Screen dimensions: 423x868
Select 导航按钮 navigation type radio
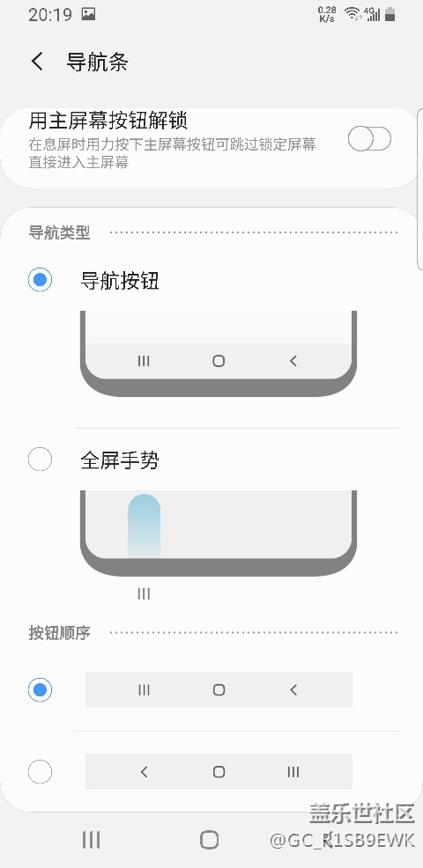coord(40,280)
